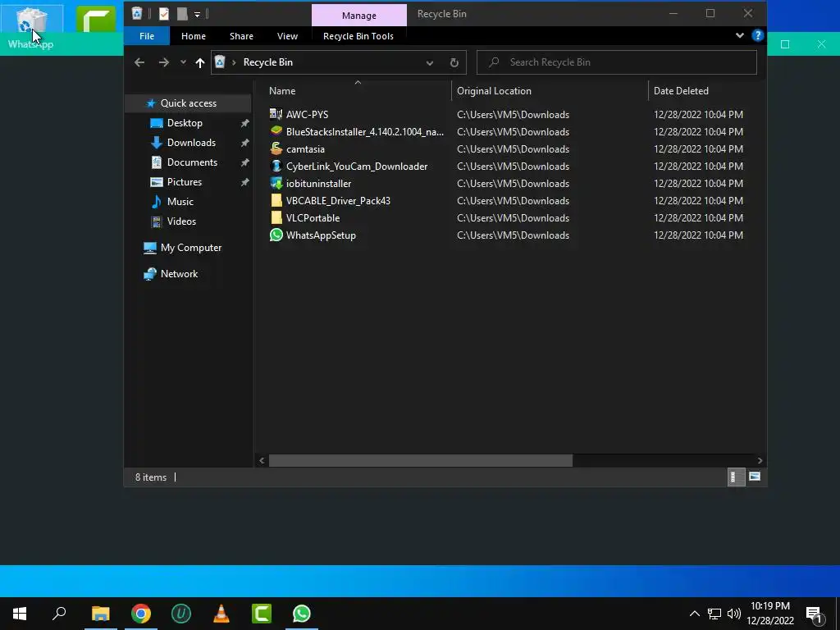Click the Manage contextual tab
The height and width of the screenshot is (630, 840).
pos(359,16)
